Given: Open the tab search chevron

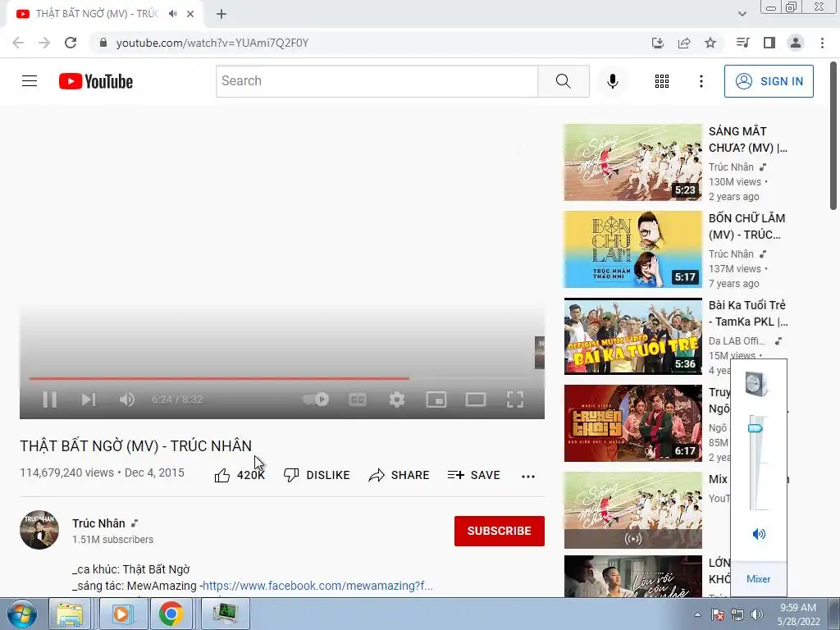Looking at the screenshot, I should pos(742,15).
